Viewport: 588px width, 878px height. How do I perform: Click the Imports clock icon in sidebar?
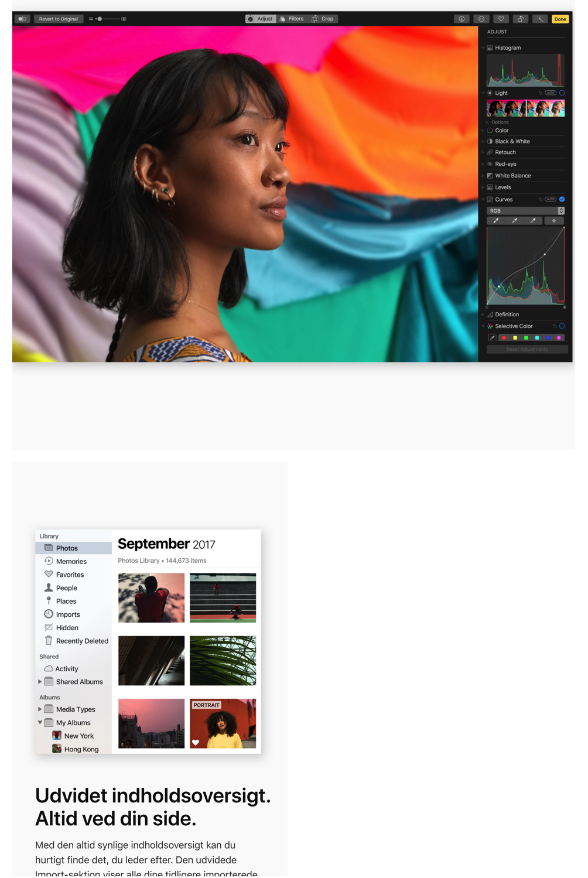pyautogui.click(x=49, y=614)
